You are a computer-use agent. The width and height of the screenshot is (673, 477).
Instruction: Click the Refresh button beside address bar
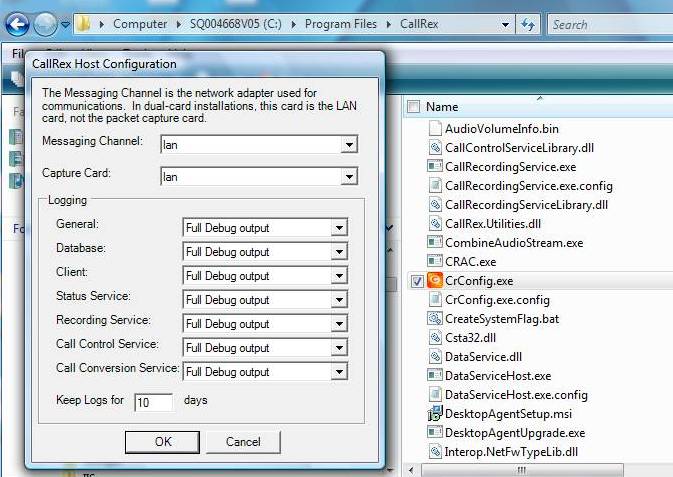528,24
